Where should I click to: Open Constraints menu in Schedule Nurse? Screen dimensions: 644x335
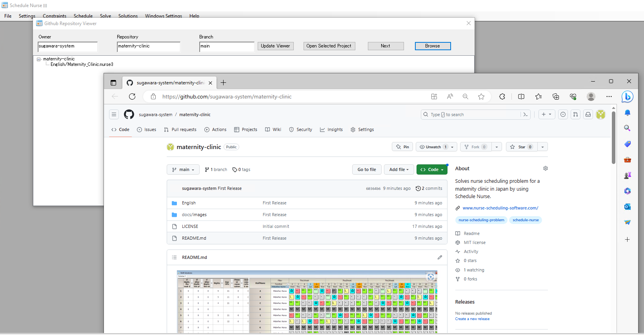(55, 16)
